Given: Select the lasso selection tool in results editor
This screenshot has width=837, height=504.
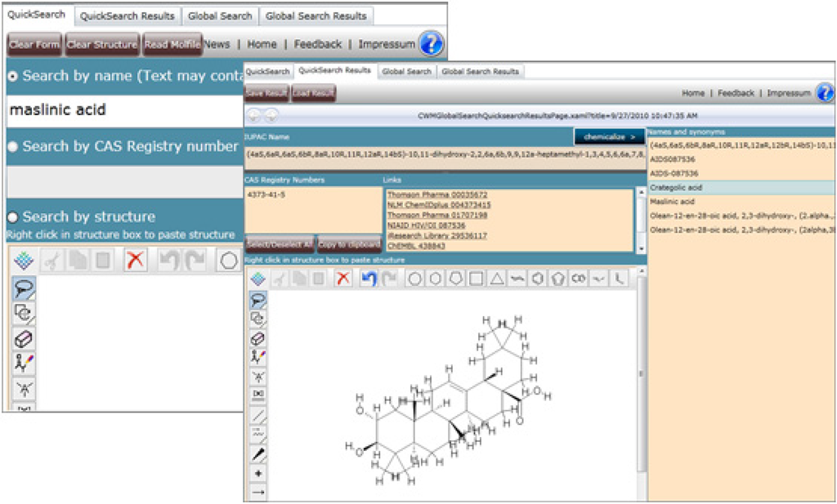Looking at the screenshot, I should click(258, 300).
